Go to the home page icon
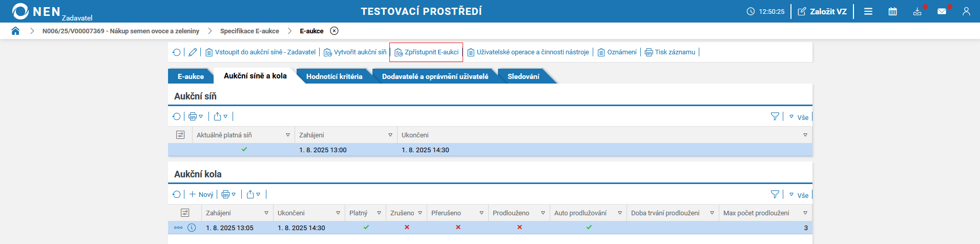Viewport: 980px width, 244px height. (x=15, y=31)
